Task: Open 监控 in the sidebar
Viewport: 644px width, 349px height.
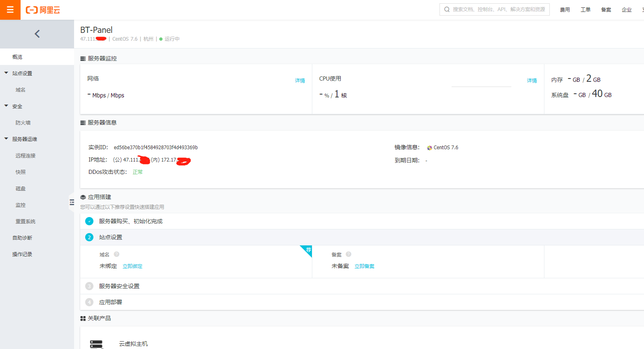Action: tap(37, 205)
